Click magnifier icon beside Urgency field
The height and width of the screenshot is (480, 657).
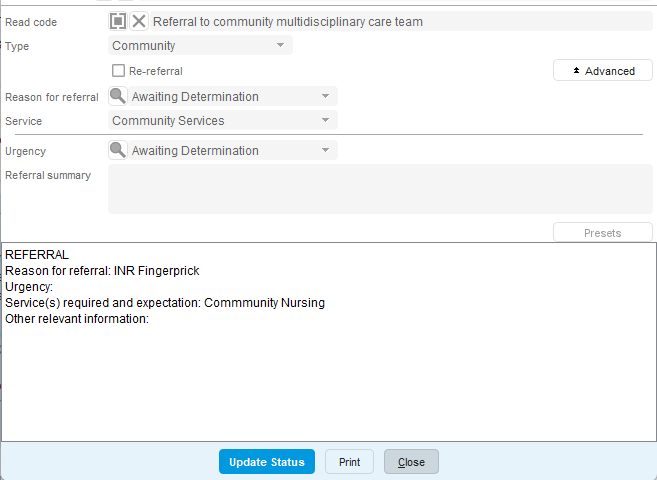pyautogui.click(x=118, y=150)
